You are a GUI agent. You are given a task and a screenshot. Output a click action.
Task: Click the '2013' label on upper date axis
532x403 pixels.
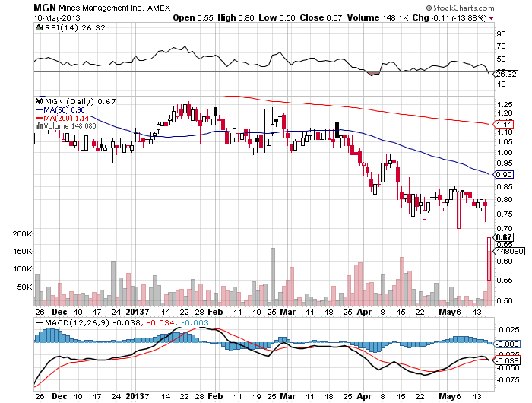(x=135, y=312)
